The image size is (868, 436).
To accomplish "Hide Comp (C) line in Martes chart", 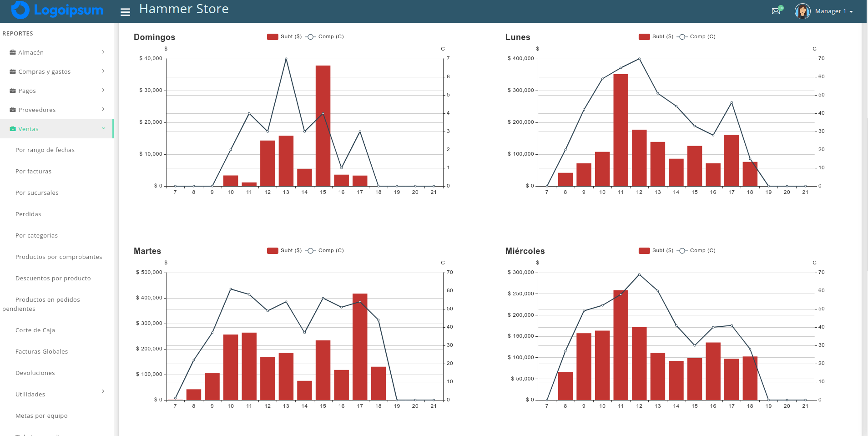I will [325, 250].
